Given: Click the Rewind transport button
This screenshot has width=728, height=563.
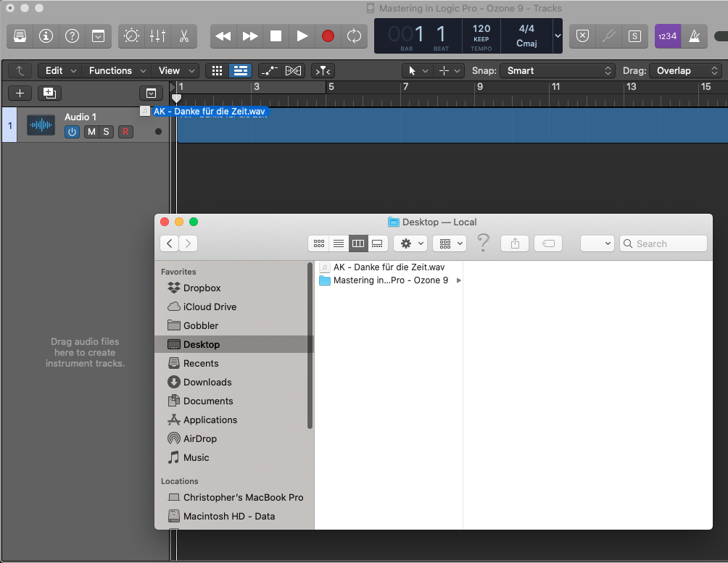Looking at the screenshot, I should tap(223, 36).
